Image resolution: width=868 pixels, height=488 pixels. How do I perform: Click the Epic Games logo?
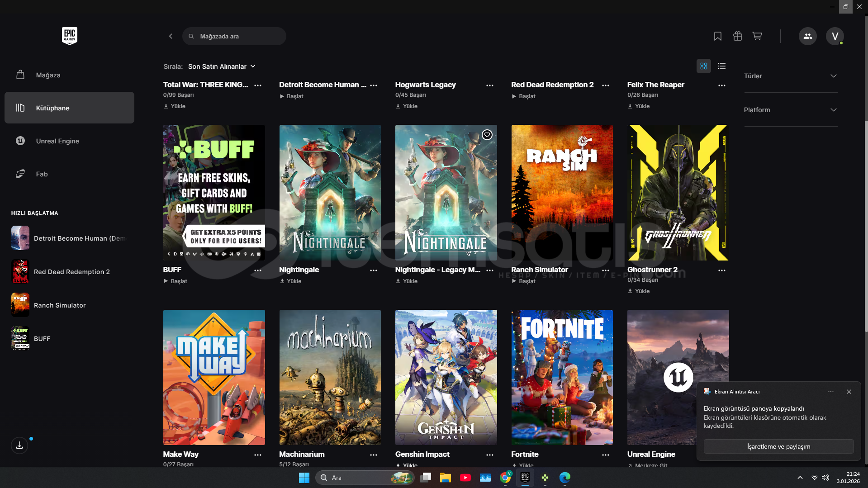[x=70, y=36]
